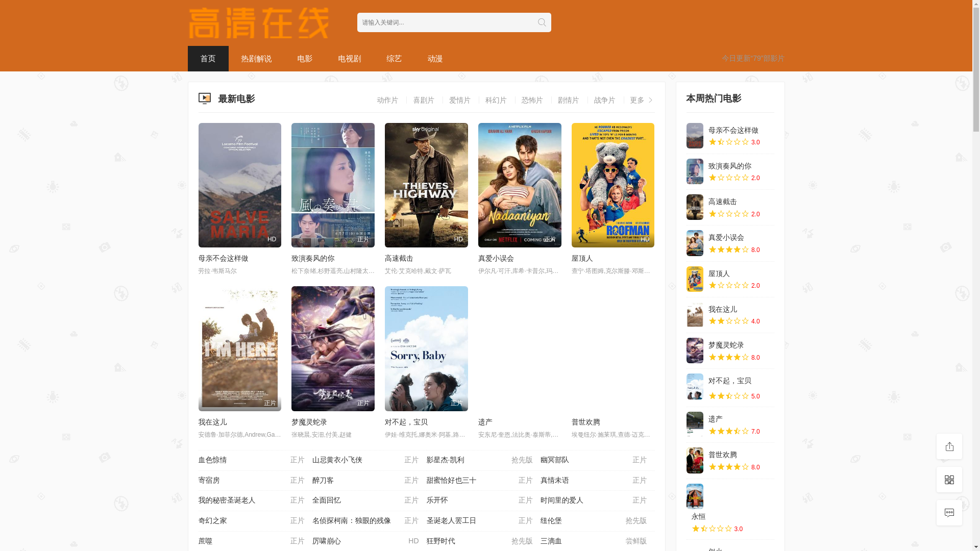Open 时间里的爱人 in movie list
The height and width of the screenshot is (551, 980).
pos(562,500)
